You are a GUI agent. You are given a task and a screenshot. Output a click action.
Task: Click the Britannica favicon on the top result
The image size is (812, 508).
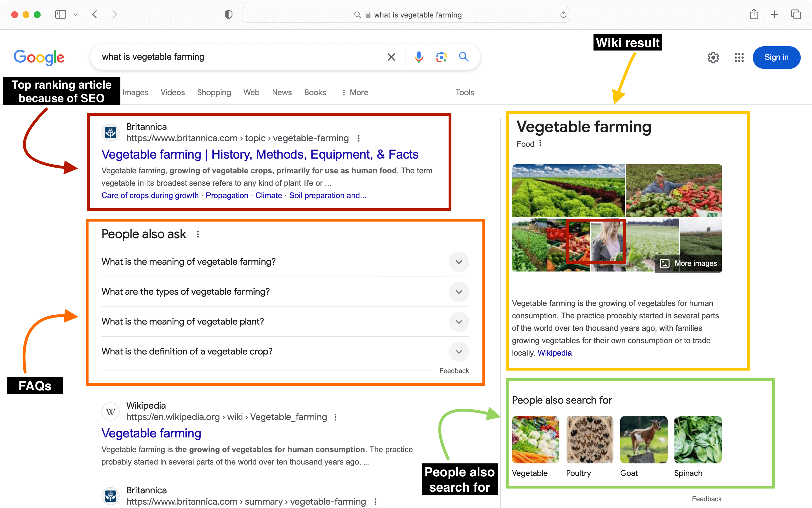pyautogui.click(x=111, y=133)
